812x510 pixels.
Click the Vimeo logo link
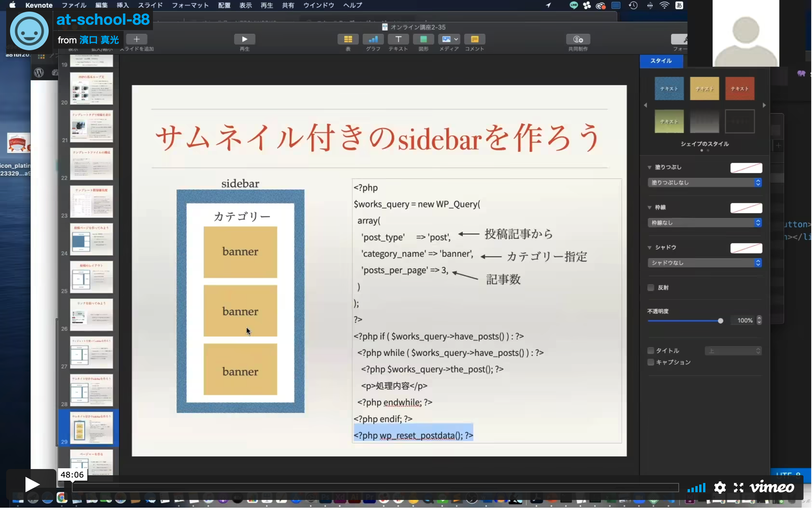coord(771,487)
